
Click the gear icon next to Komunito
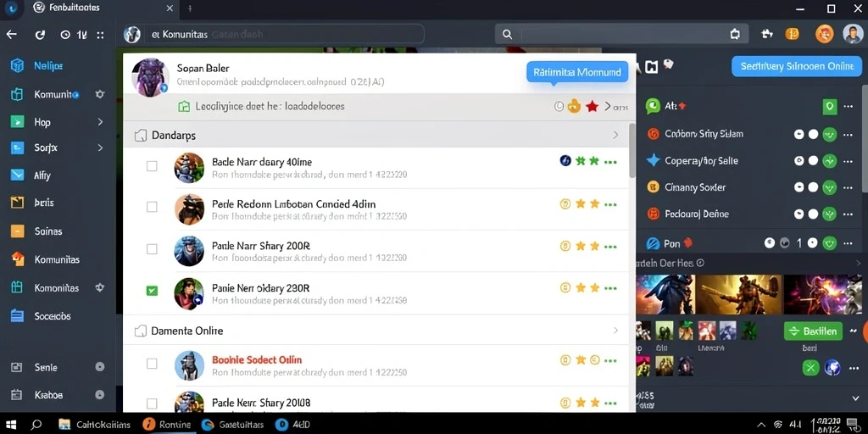pyautogui.click(x=100, y=95)
